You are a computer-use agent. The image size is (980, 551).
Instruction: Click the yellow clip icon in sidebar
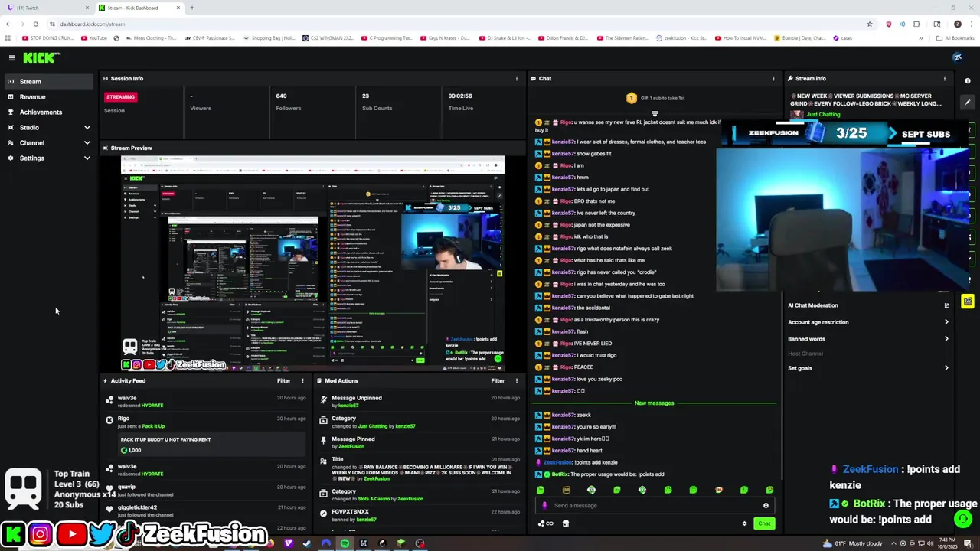[x=968, y=302]
